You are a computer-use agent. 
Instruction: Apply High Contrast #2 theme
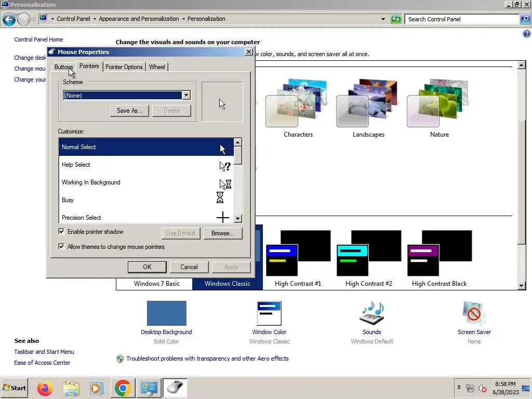click(x=369, y=253)
